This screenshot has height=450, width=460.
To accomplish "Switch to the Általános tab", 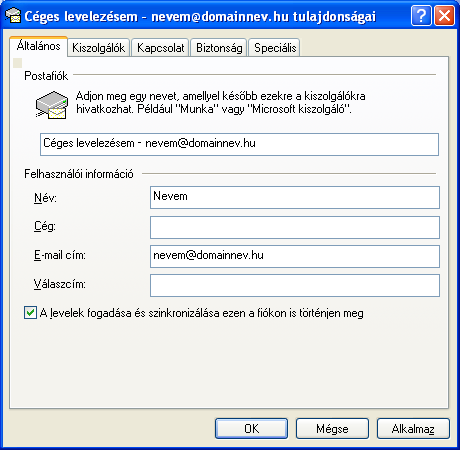I will click(39, 46).
